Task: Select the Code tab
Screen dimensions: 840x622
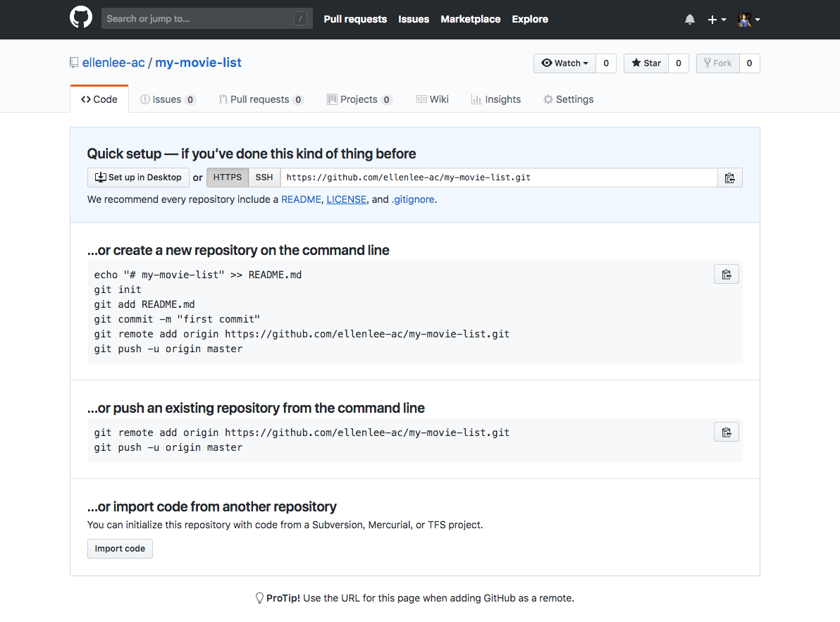Action: [99, 99]
